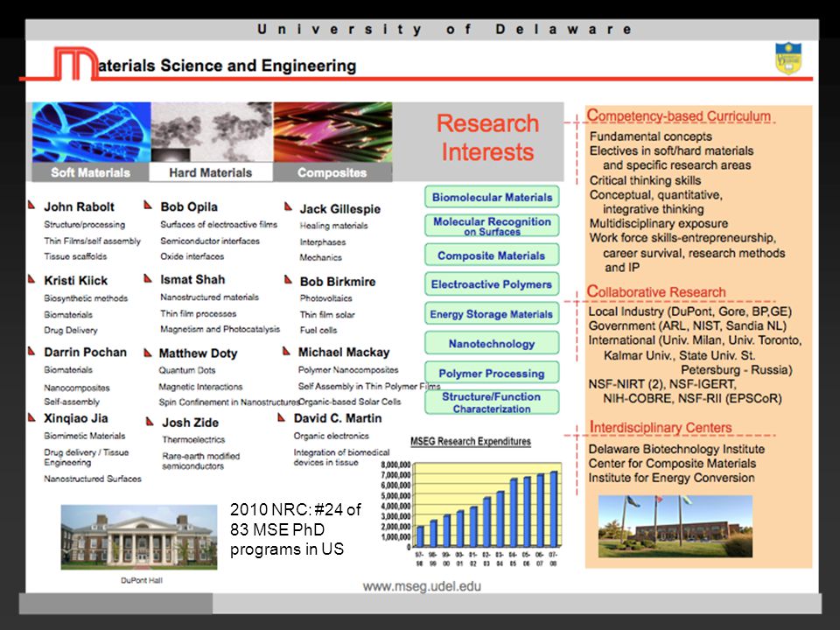
Task: Click Thermoelectrics under Josh Zide
Action: point(193,439)
